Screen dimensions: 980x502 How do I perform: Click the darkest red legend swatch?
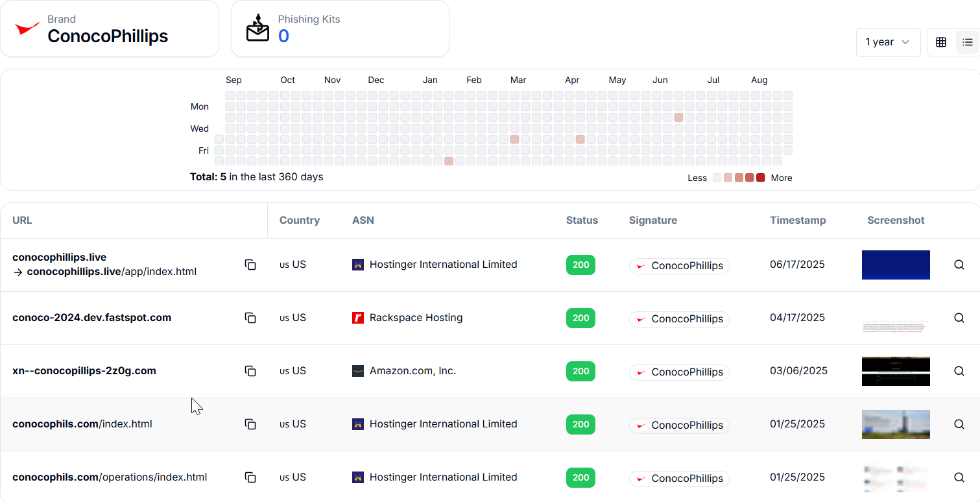760,178
